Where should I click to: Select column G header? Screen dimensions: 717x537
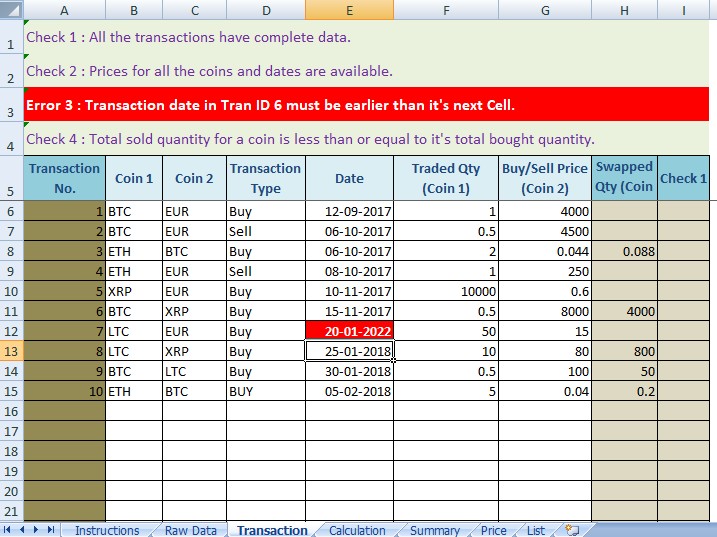point(545,10)
